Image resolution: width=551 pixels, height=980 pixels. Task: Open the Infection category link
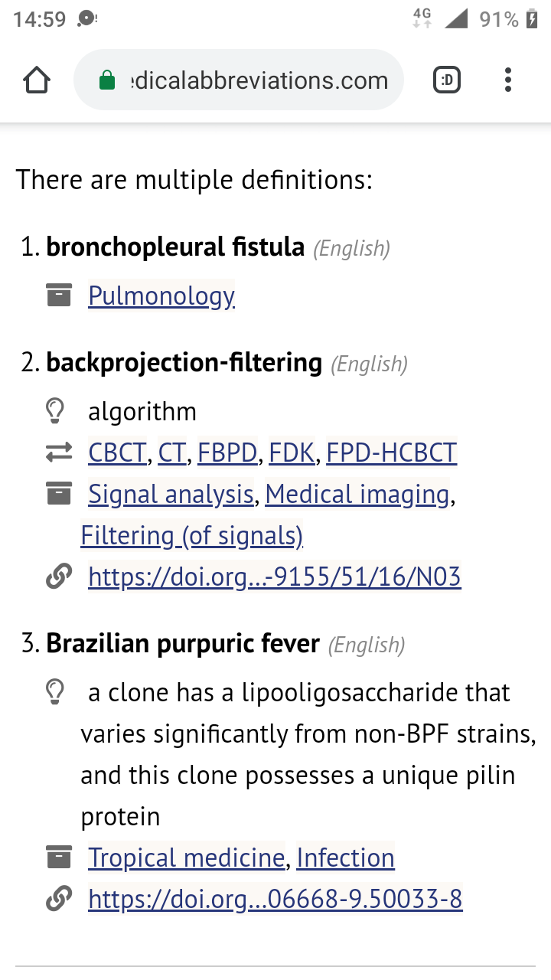[345, 857]
